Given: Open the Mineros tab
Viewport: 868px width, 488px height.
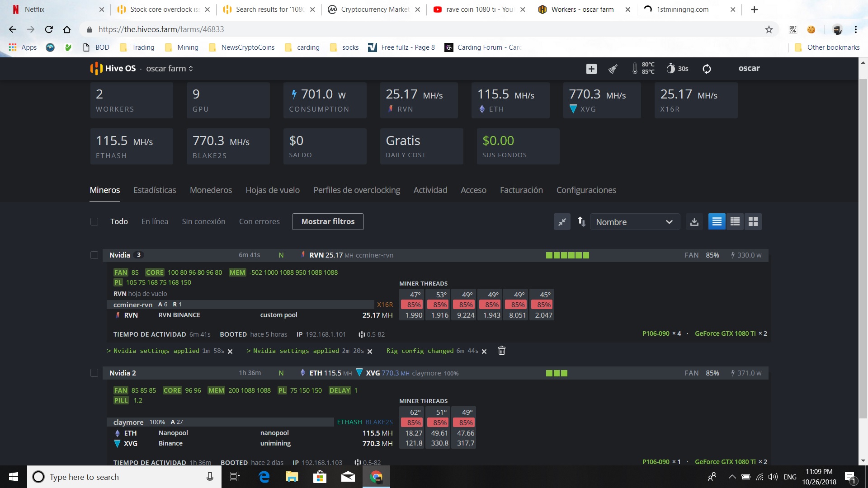Looking at the screenshot, I should pyautogui.click(x=105, y=190).
